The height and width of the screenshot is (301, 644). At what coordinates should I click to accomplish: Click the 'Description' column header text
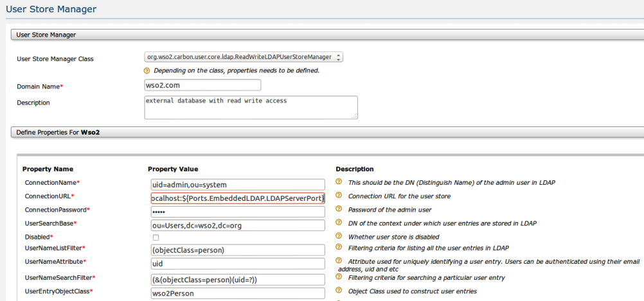[x=355, y=169]
